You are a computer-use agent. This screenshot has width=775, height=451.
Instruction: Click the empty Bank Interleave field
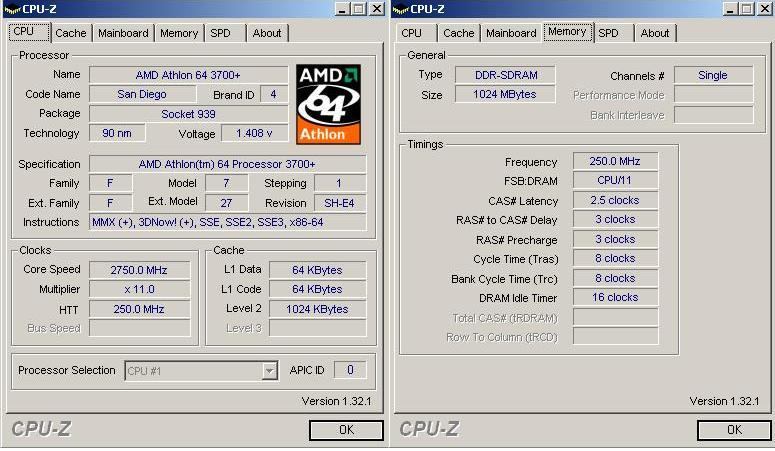pyautogui.click(x=713, y=115)
